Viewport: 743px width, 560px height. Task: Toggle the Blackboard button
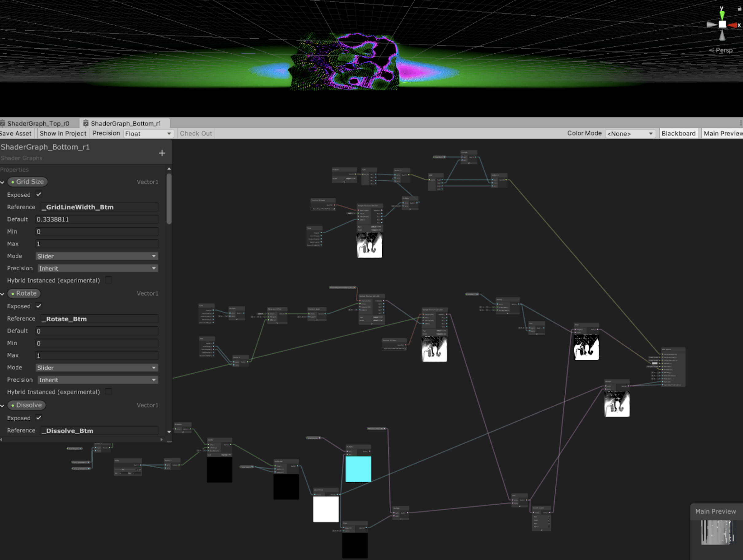pyautogui.click(x=678, y=133)
